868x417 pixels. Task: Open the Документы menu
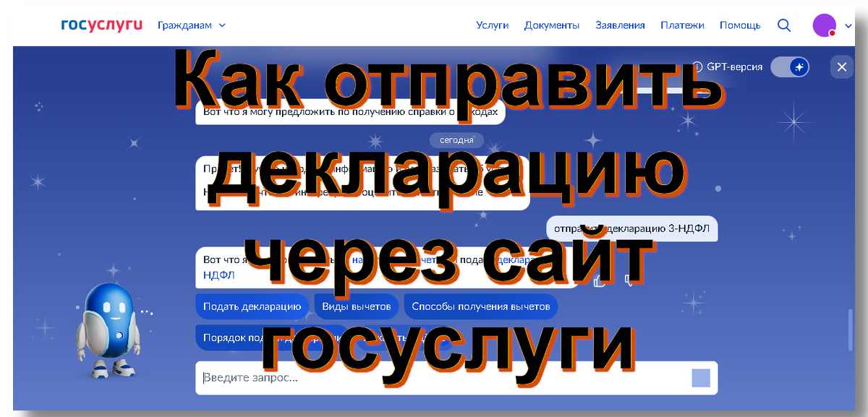tap(552, 25)
